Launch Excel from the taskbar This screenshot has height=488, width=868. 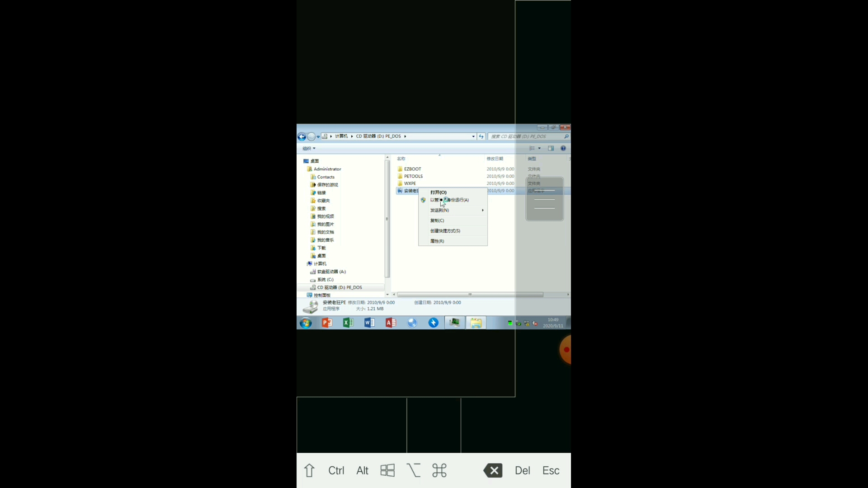[348, 323]
